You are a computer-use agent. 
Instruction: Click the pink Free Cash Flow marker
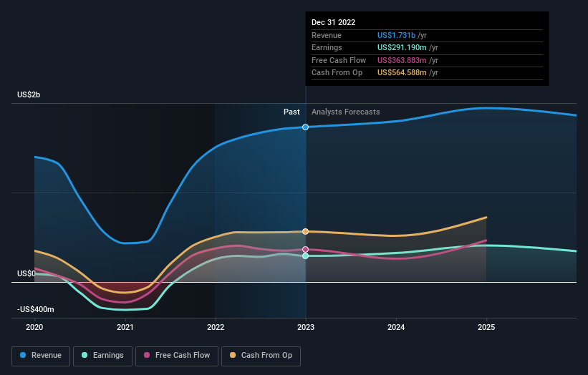point(306,250)
